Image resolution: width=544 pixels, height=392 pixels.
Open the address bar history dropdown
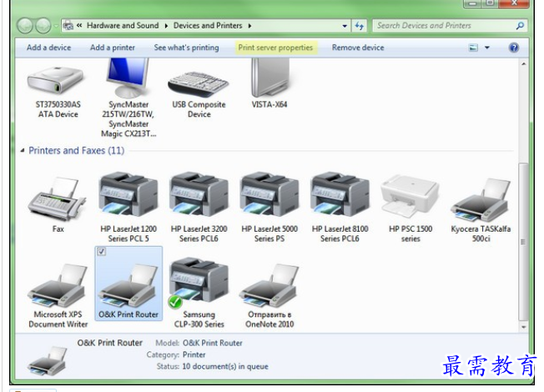pos(345,26)
